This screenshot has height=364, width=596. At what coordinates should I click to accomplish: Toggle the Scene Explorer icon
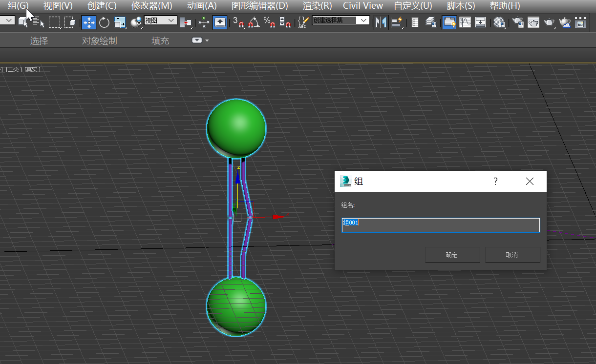pyautogui.click(x=415, y=22)
